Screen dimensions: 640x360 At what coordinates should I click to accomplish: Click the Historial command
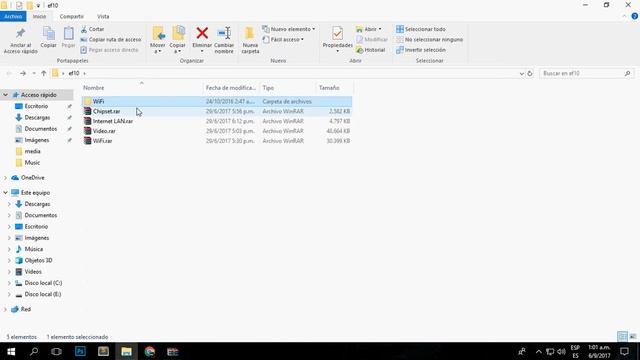tap(371, 50)
